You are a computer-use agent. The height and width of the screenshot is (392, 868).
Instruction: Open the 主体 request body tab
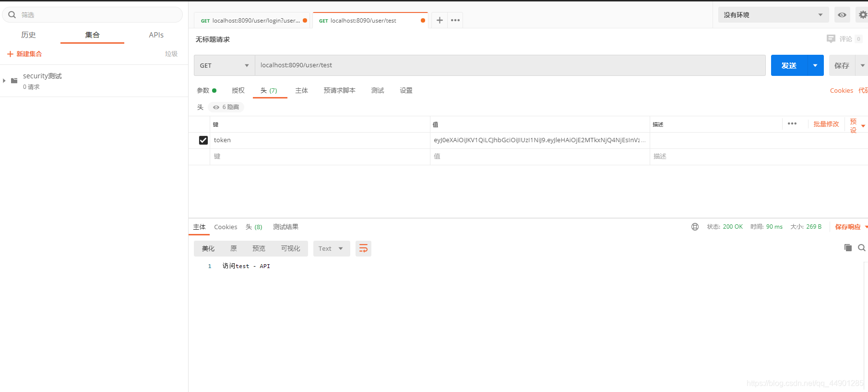301,90
